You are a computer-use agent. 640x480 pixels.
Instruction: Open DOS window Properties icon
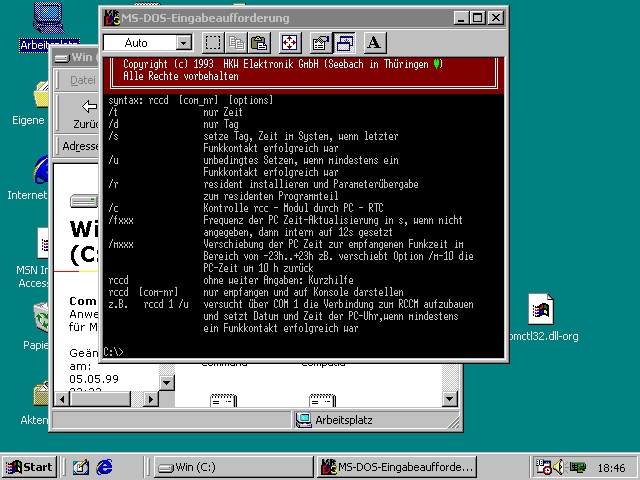(320, 42)
